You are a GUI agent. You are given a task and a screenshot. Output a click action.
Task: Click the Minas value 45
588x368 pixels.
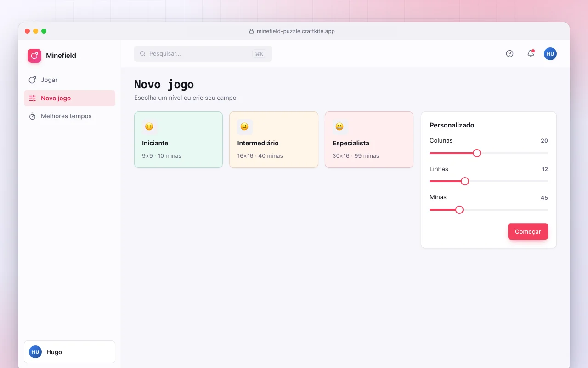click(544, 198)
